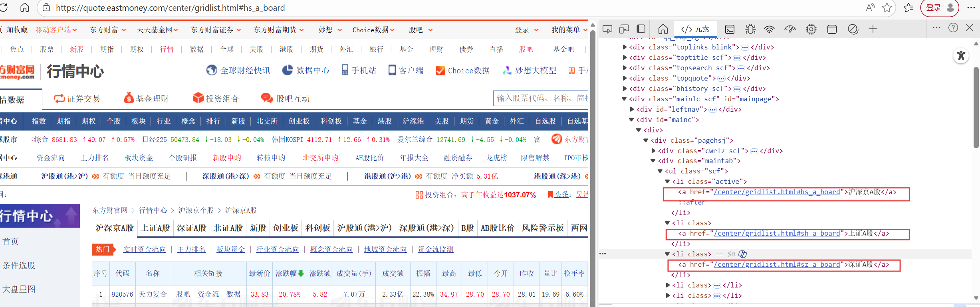Expand the div id leftnav node
The width and height of the screenshot is (980, 307).
click(x=632, y=109)
